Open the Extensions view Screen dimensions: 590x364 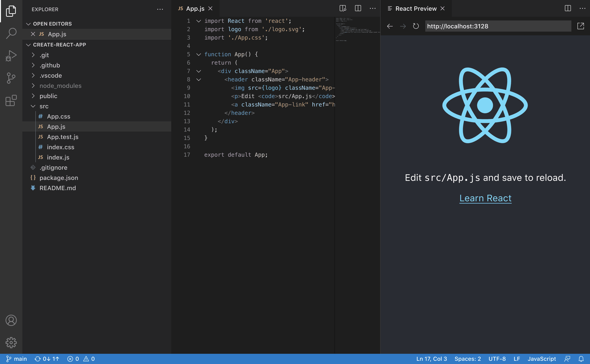click(x=11, y=100)
